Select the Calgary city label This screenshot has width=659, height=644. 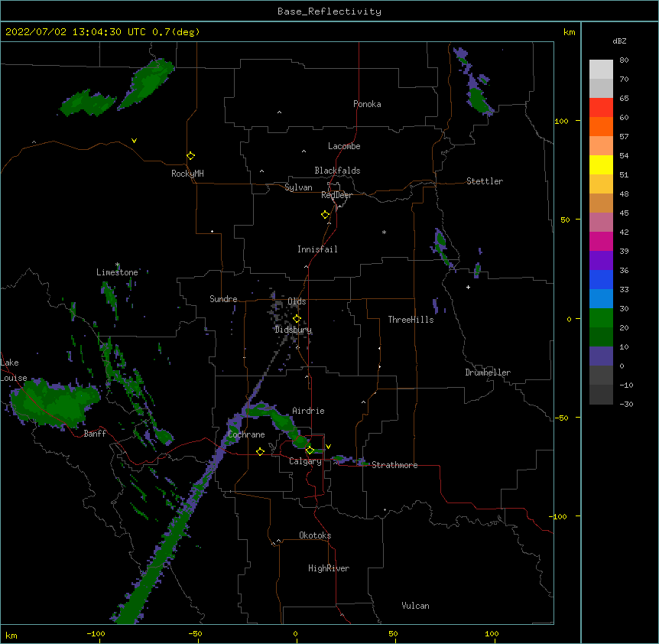click(305, 461)
